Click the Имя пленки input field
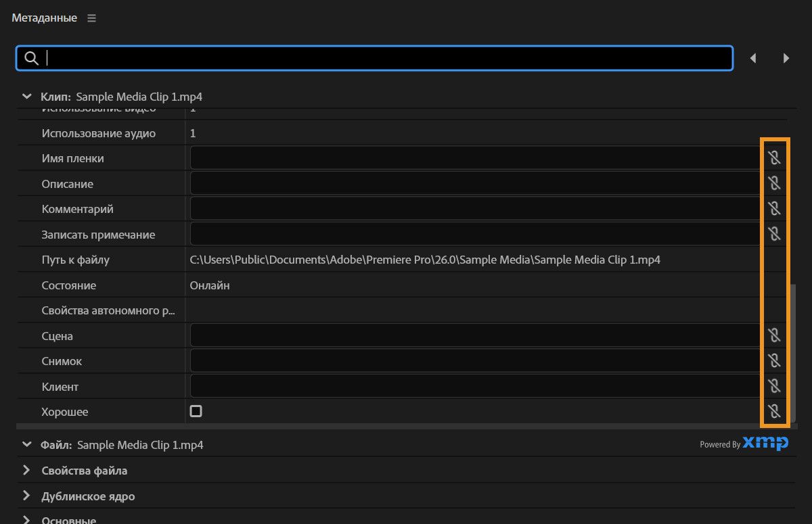 click(475, 158)
